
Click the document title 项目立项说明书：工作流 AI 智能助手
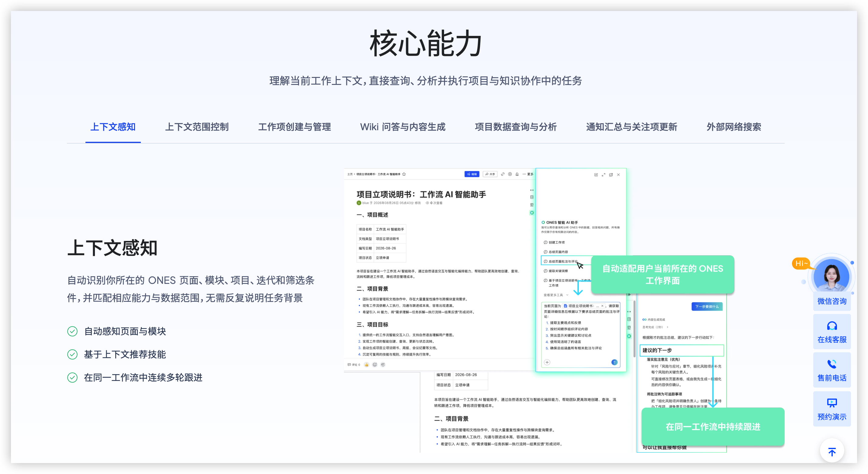(x=421, y=194)
